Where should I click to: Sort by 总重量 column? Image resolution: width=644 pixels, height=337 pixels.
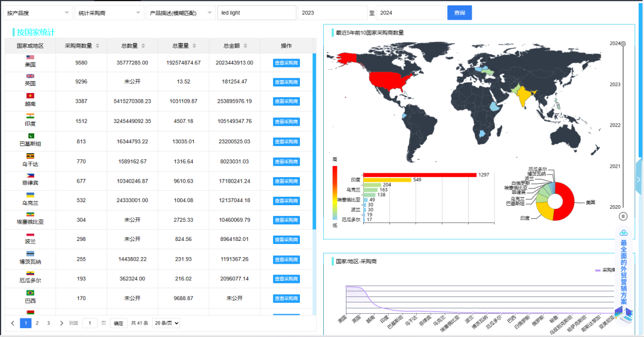[x=194, y=45]
